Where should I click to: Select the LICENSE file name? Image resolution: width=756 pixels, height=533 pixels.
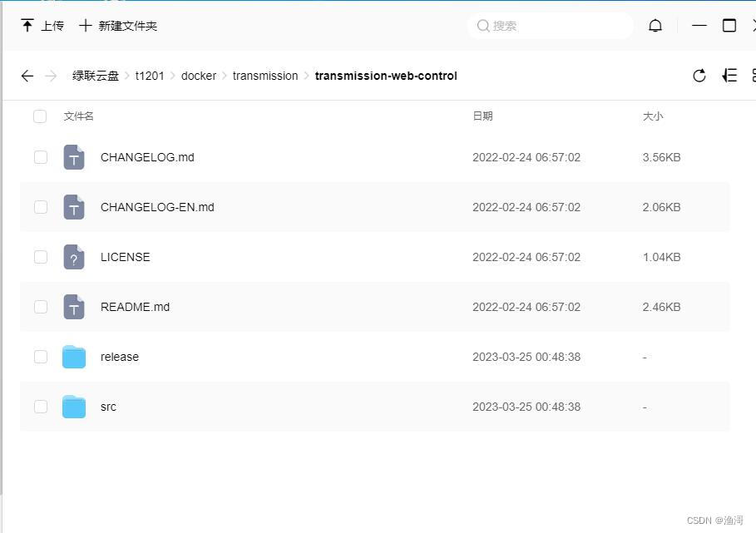click(x=126, y=257)
